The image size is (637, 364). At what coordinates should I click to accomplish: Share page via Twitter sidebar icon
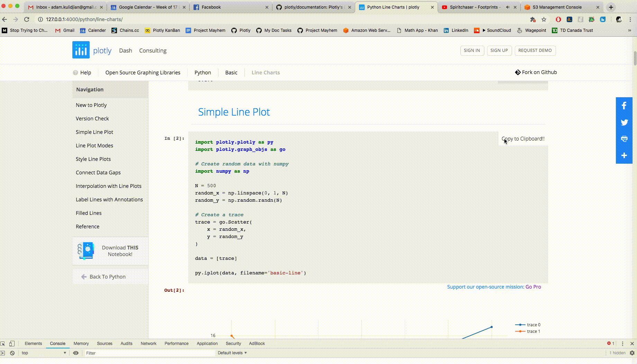click(x=624, y=122)
